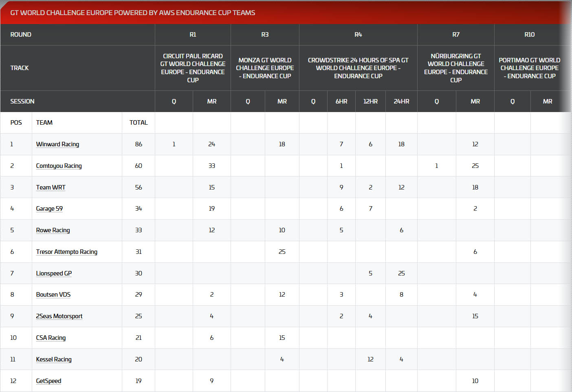Click the POS column header
Image resolution: width=572 pixels, height=392 pixels.
[x=16, y=123]
